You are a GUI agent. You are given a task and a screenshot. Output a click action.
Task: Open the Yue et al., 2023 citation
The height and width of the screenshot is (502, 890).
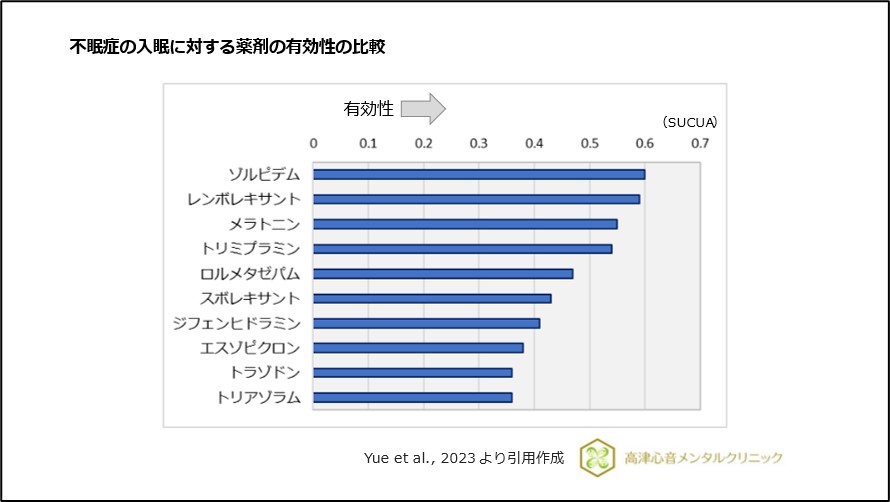click(464, 458)
